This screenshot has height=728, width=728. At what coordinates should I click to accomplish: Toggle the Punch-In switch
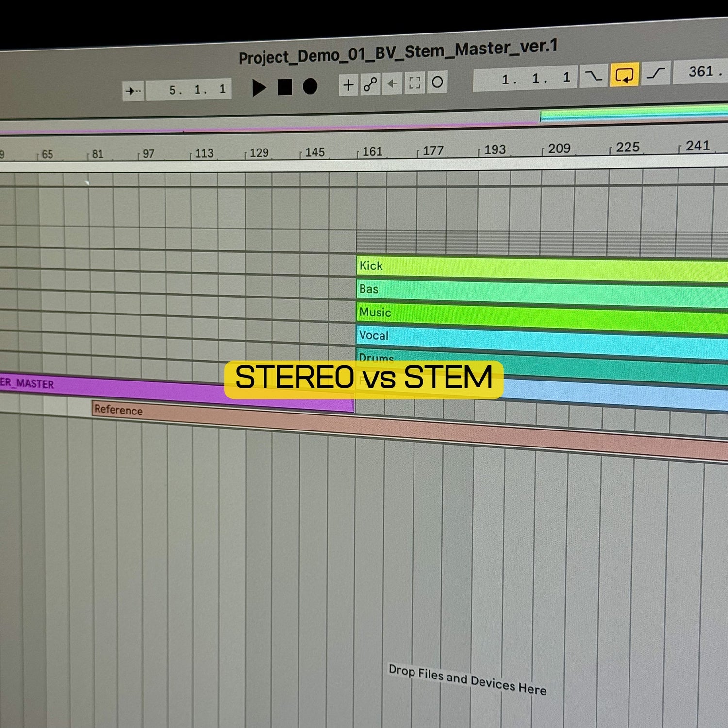click(x=594, y=76)
